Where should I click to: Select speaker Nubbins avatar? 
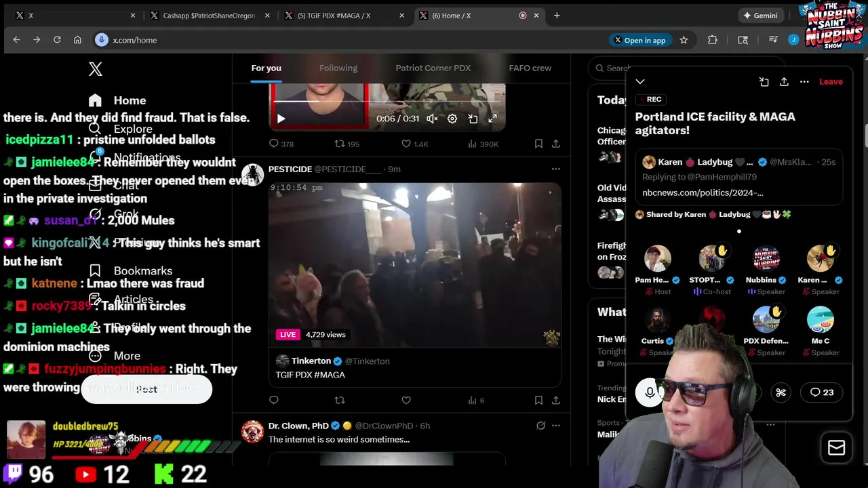coord(766,259)
